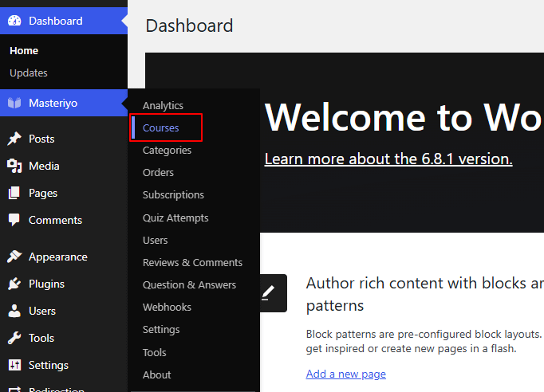
Task: Open the Masteriyo sidebar menu label
Action: (53, 103)
